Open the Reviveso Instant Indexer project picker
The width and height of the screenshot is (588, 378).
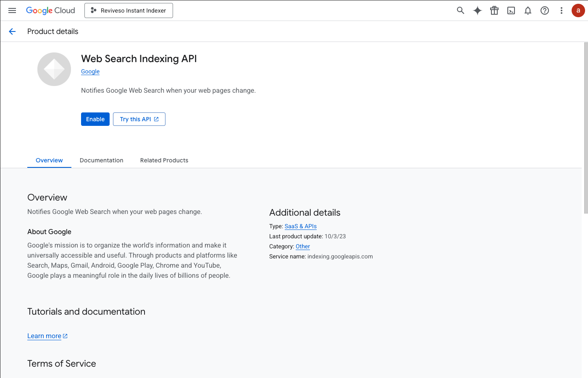click(x=129, y=10)
